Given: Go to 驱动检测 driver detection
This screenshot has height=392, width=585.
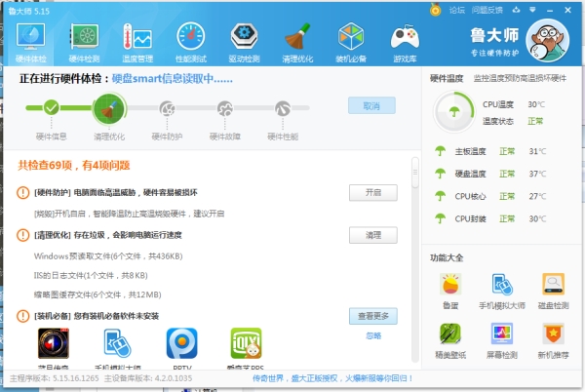Looking at the screenshot, I should coord(244,43).
